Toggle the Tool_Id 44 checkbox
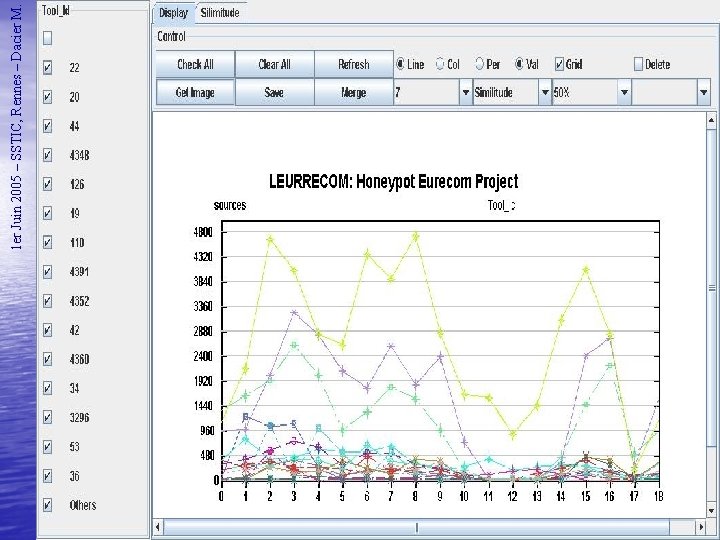This screenshot has width=720, height=540. point(47,126)
